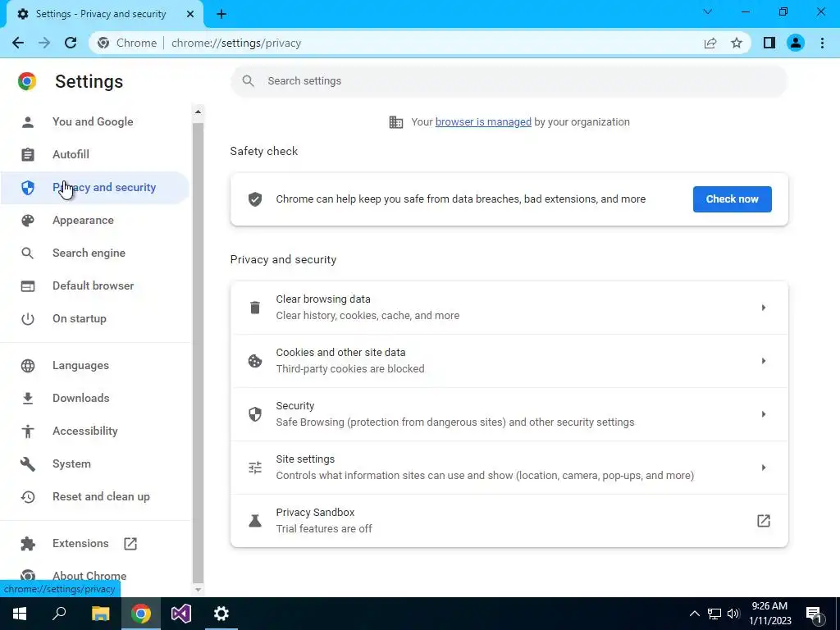This screenshot has height=630, width=840.
Task: Open You and Google section
Action: pos(95,121)
